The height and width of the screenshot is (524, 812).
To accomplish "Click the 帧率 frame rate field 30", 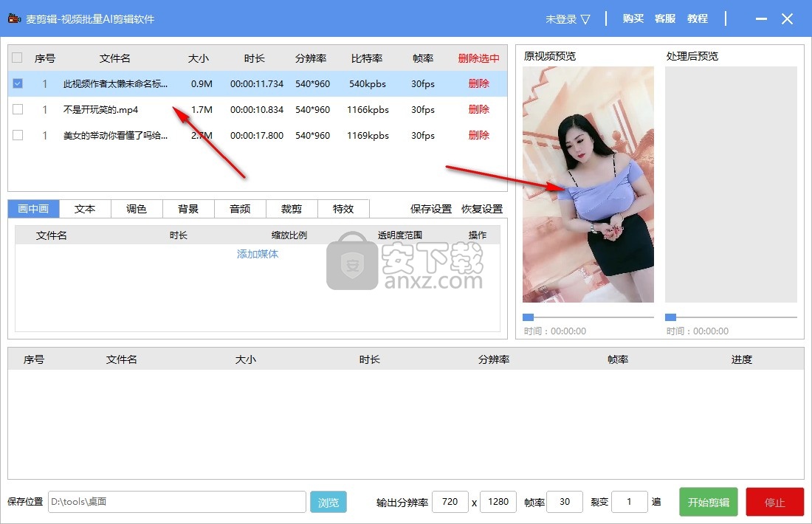I will [565, 502].
